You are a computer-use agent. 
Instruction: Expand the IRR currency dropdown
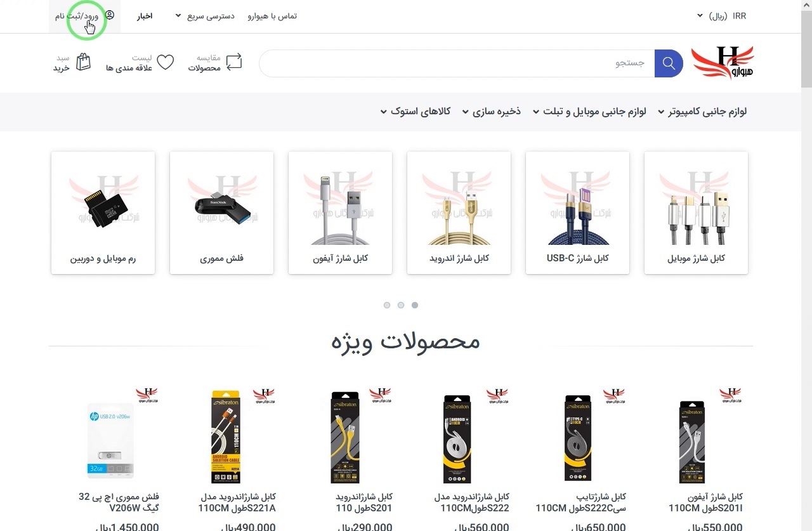(x=721, y=16)
